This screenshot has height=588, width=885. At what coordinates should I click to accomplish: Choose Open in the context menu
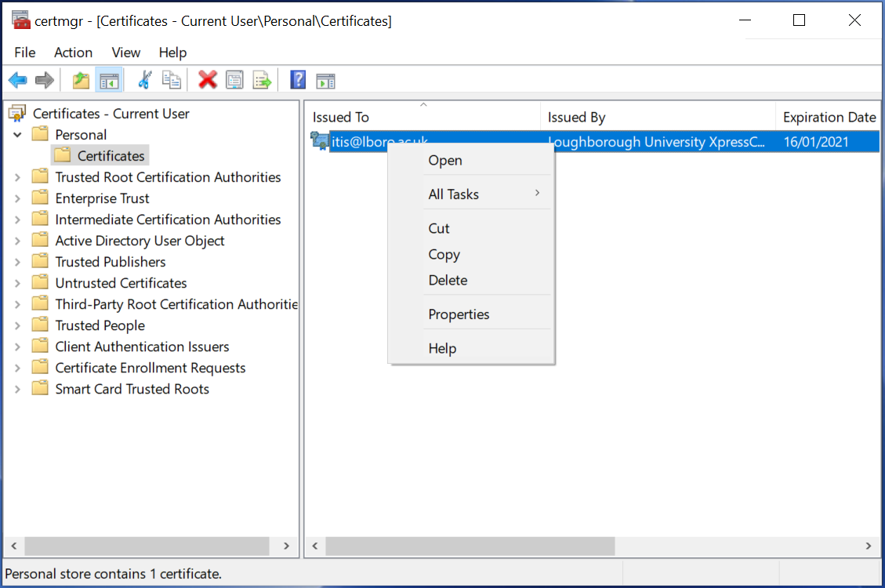(444, 160)
